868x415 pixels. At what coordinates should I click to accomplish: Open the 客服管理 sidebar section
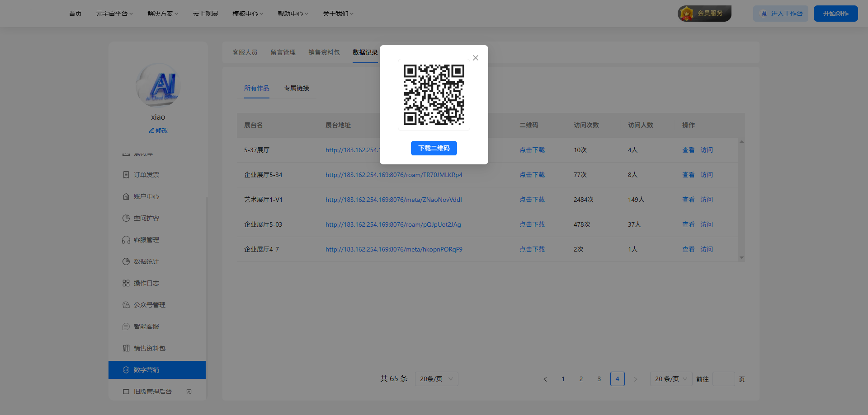[x=146, y=240]
